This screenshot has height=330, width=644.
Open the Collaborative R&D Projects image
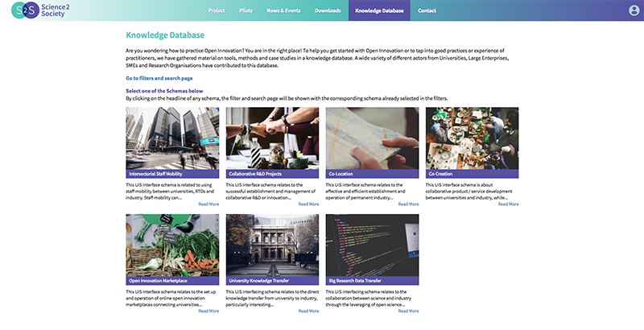point(272,138)
